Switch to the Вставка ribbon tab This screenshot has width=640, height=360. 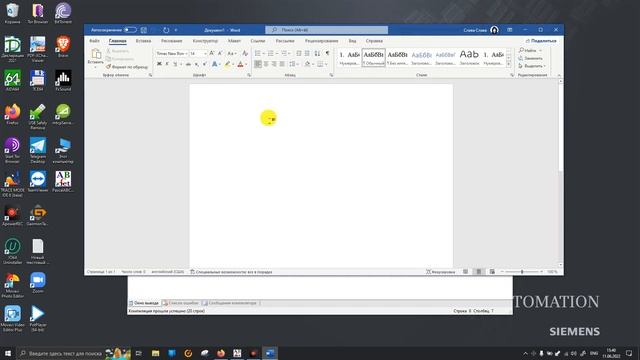(143, 41)
